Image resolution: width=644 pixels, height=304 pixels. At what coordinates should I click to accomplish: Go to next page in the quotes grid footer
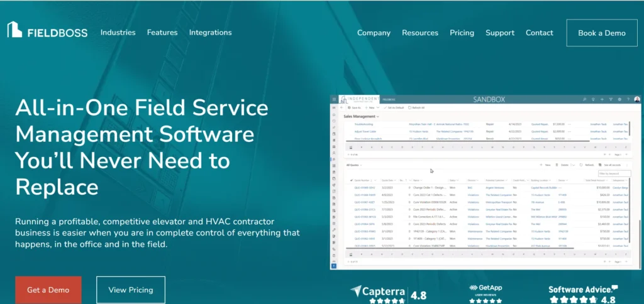pyautogui.click(x=626, y=262)
